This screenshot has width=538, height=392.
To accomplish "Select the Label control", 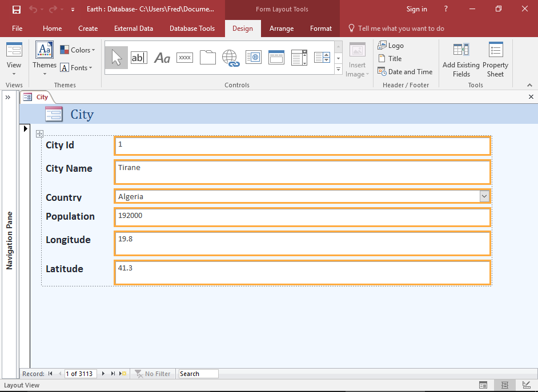I will (162, 57).
